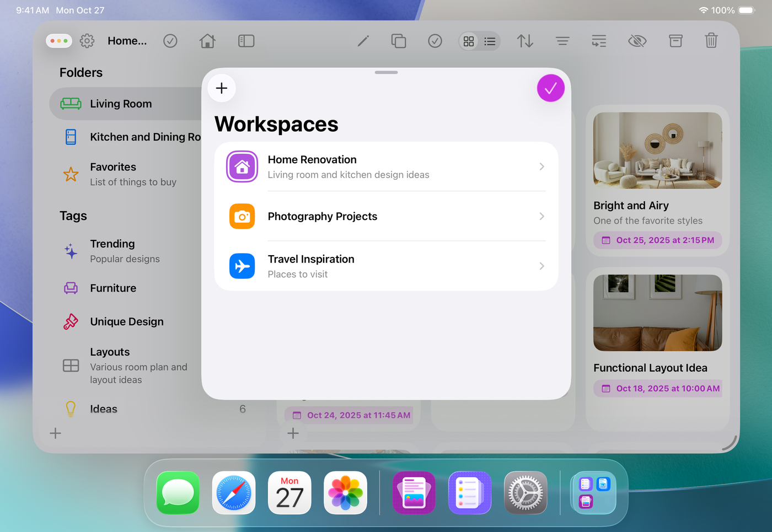
Task: Click the pencil edit icon in toolbar
Action: (363, 41)
